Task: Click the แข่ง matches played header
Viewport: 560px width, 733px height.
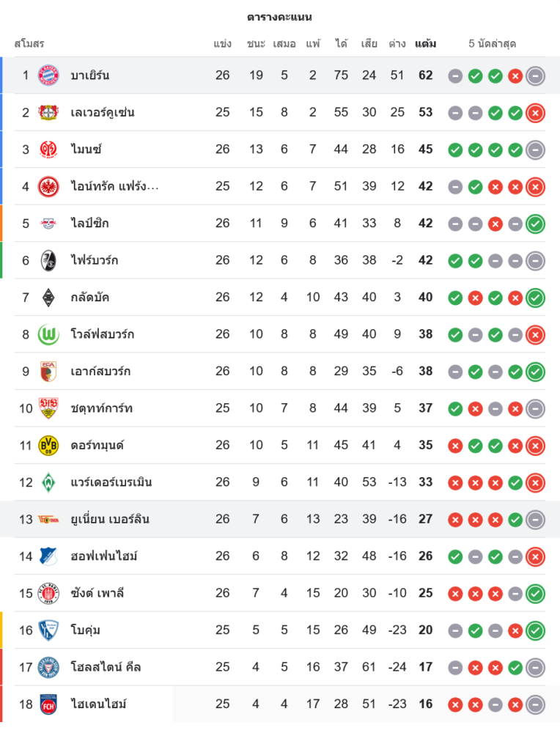Action: coord(223,43)
